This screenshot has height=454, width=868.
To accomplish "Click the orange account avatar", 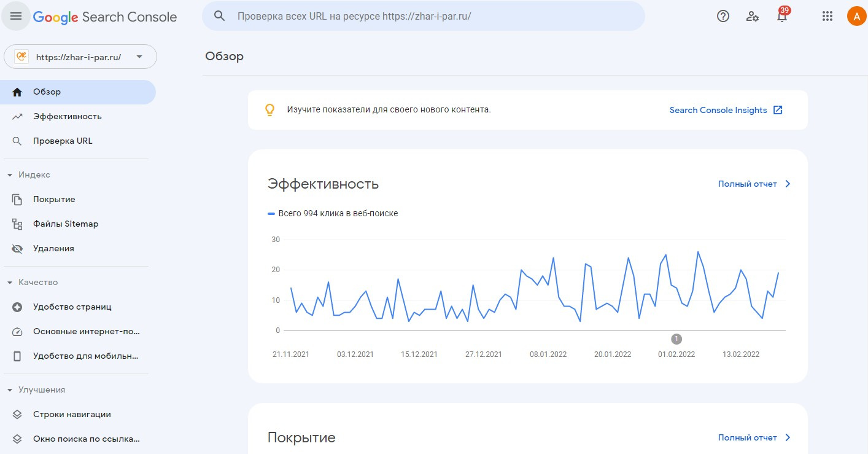I will coord(856,17).
